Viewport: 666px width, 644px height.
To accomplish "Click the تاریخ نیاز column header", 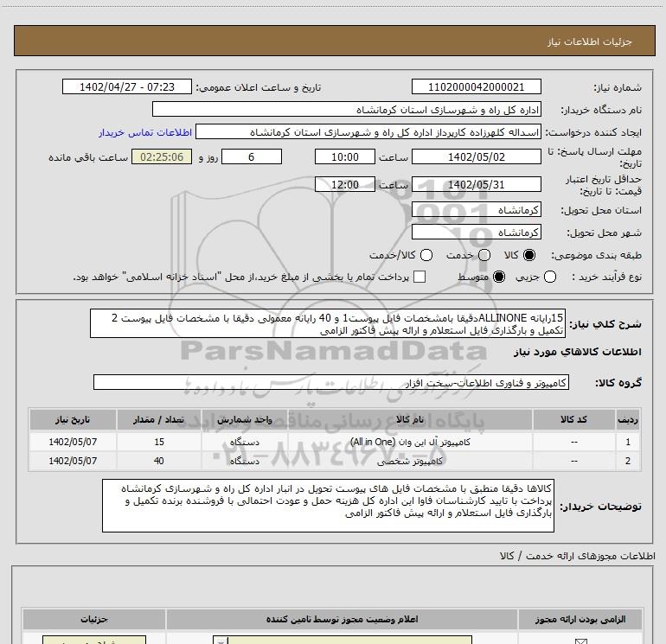I will (x=73, y=419).
